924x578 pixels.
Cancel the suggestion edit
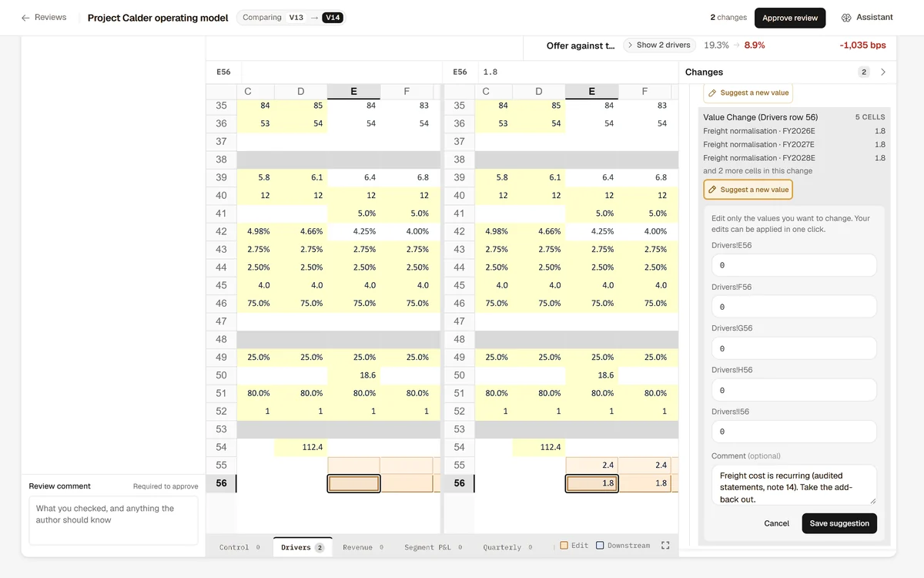click(x=776, y=523)
